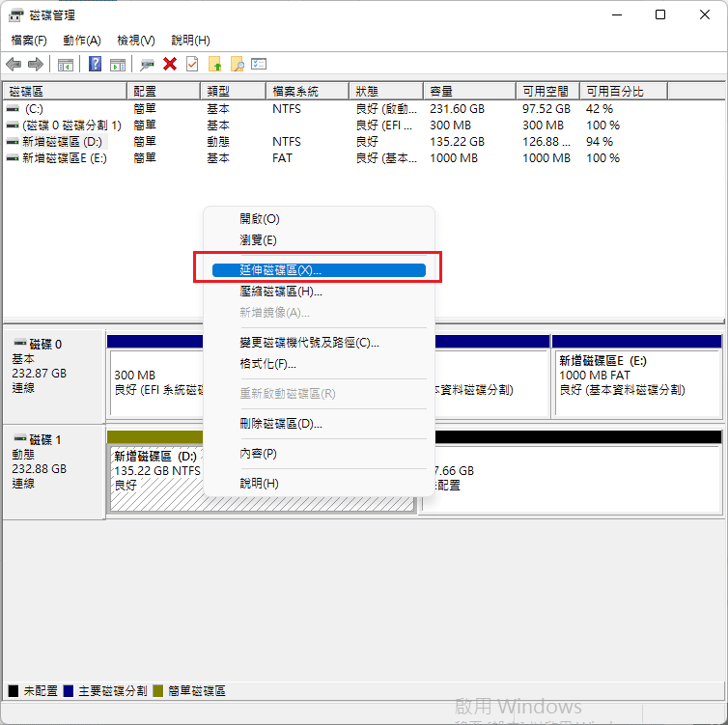Screen dimensions: 728x725
Task: Toggle the show/hide action pane icon
Action: click(118, 65)
